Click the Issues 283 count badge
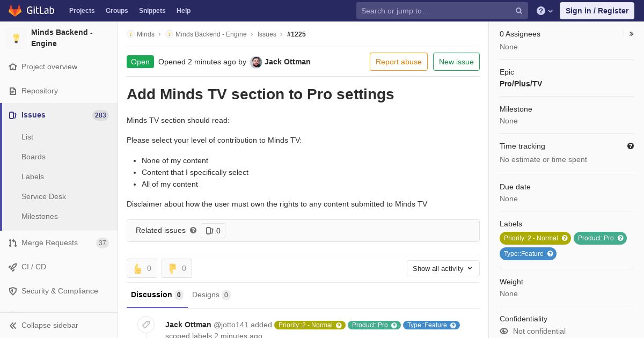 (100, 115)
